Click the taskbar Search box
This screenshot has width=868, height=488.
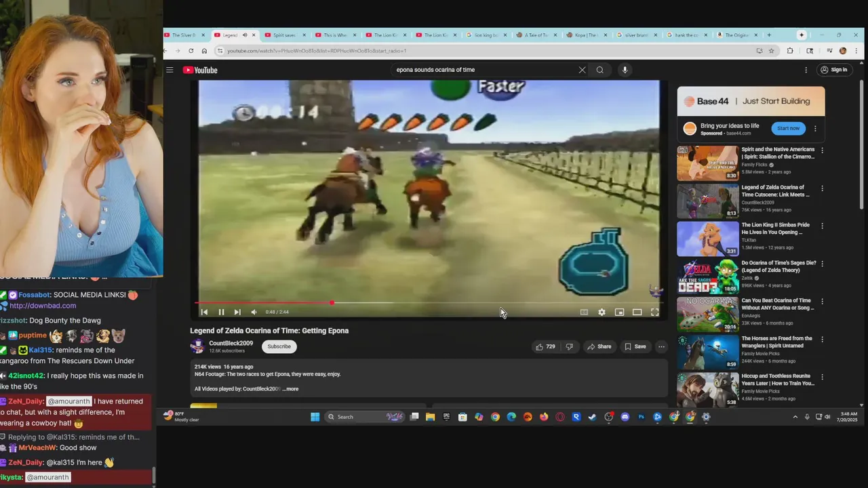point(366,417)
